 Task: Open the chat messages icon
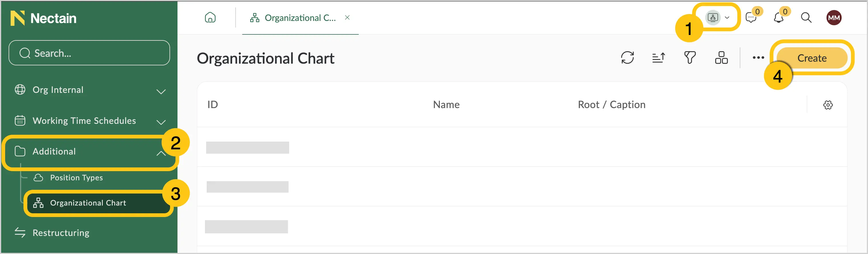click(x=751, y=17)
